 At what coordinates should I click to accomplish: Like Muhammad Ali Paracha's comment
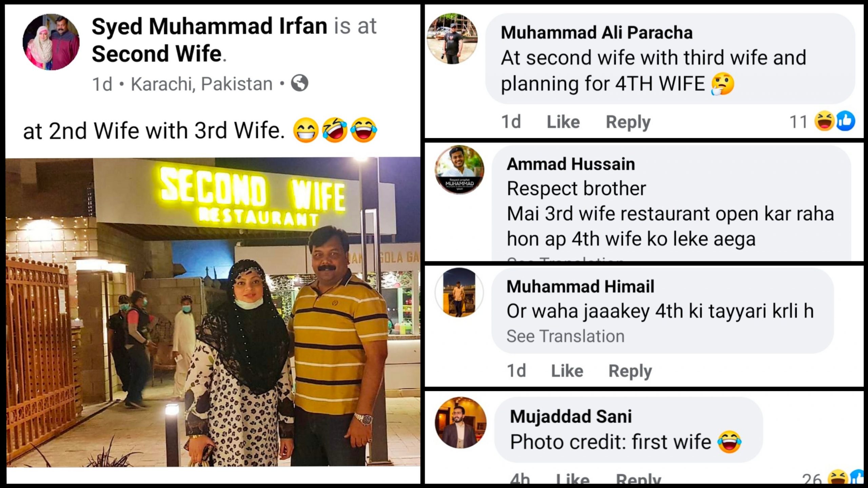coord(563,122)
